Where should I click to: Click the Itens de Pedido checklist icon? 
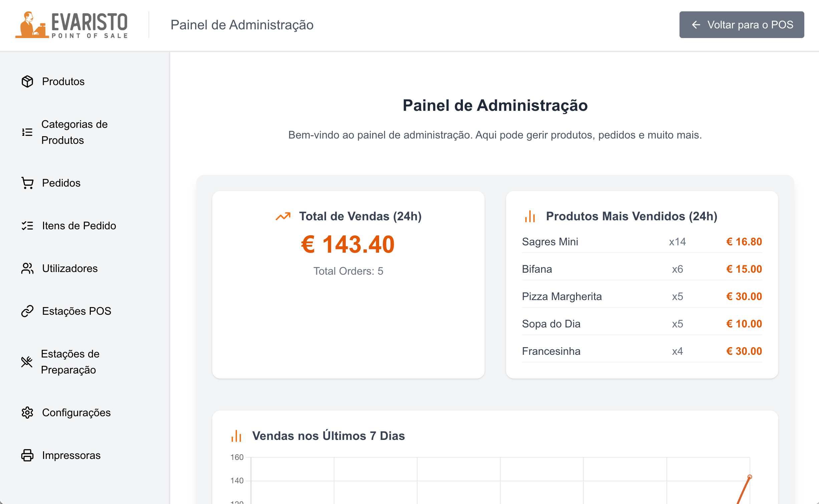coord(27,226)
